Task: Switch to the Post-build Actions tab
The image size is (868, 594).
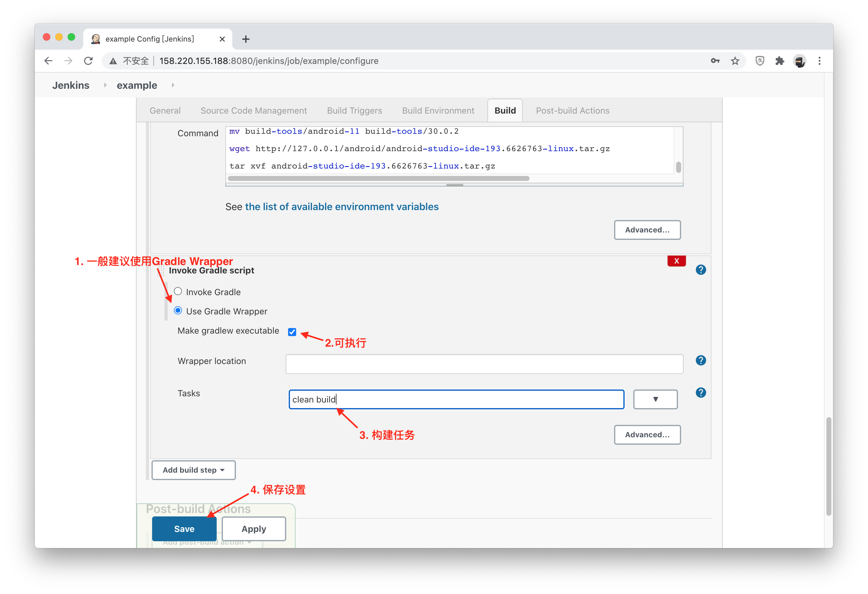Action: point(572,110)
